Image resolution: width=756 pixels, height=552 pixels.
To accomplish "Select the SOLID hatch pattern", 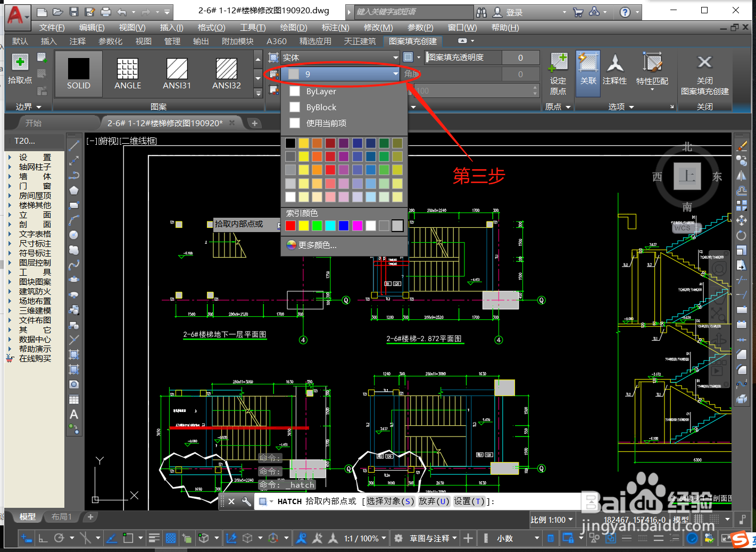I will pos(79,74).
